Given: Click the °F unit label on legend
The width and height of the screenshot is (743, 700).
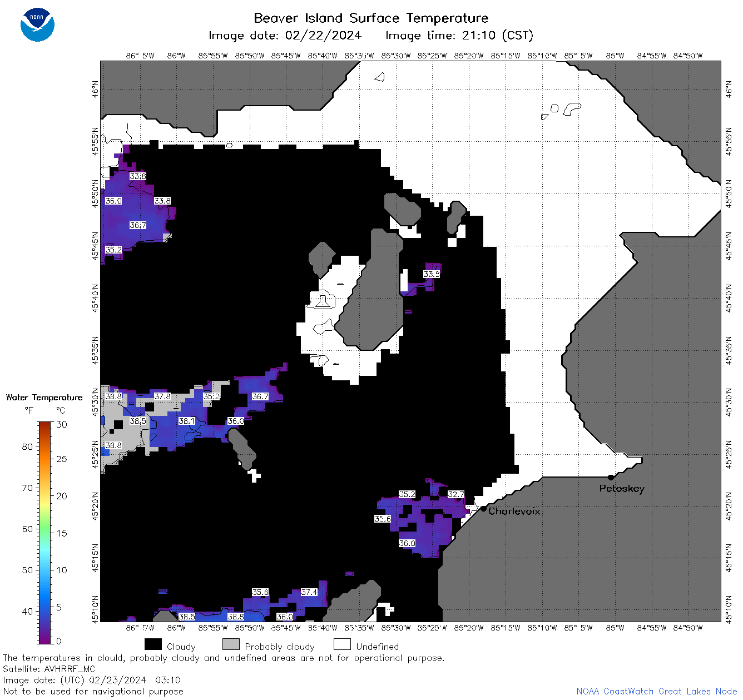Looking at the screenshot, I should coord(29,410).
